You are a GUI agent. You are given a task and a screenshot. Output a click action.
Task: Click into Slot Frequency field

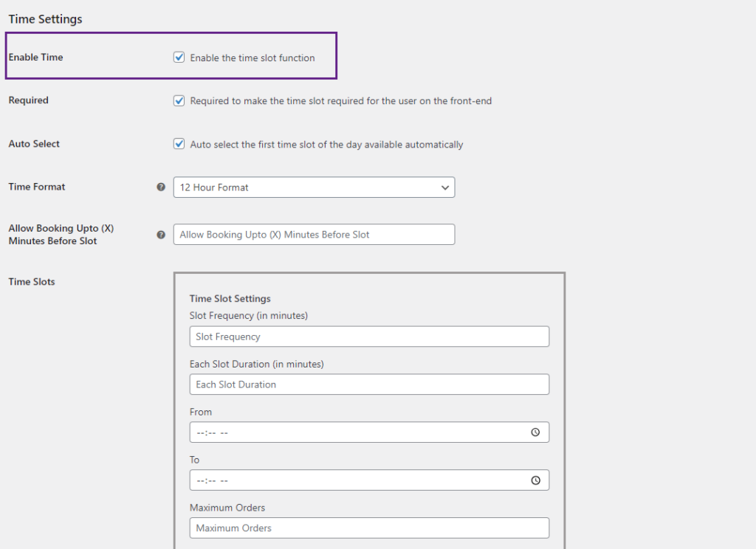[369, 336]
